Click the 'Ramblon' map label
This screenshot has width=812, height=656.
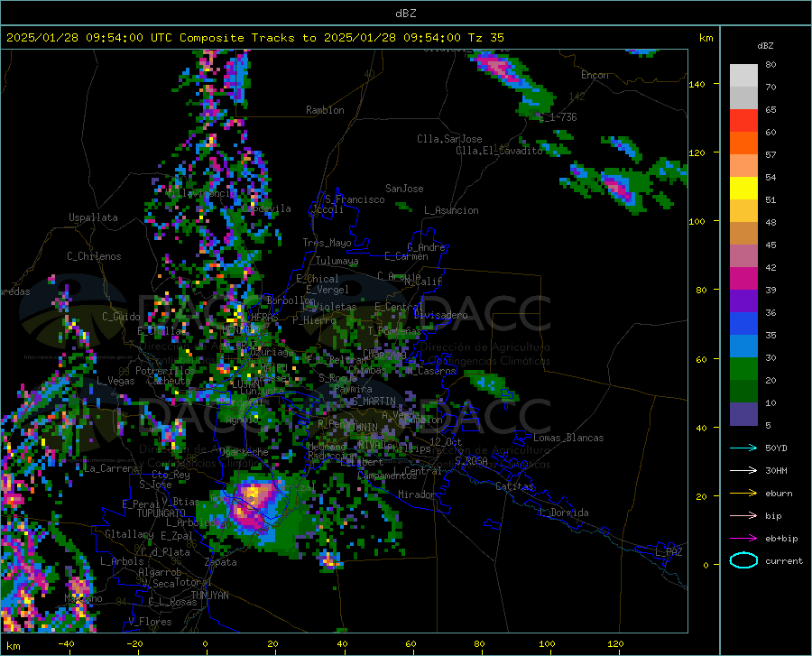325,110
